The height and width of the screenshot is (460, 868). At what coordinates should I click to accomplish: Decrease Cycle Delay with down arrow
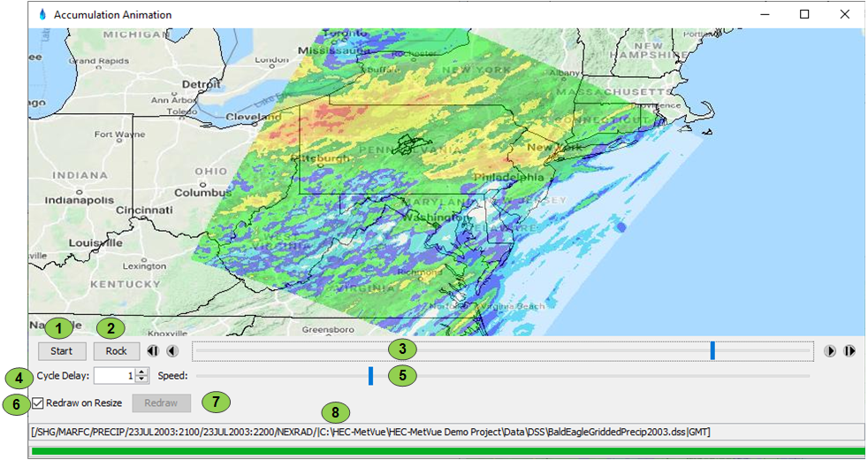(x=142, y=379)
